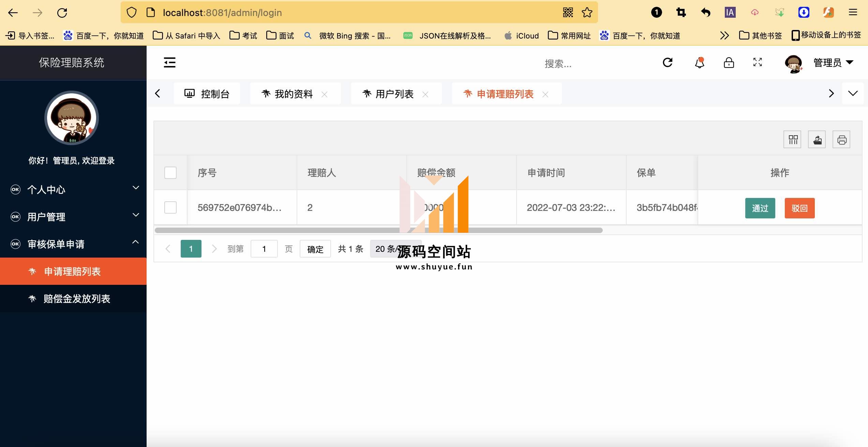Open notifications via the bell icon
This screenshot has width=868, height=447.
(700, 63)
